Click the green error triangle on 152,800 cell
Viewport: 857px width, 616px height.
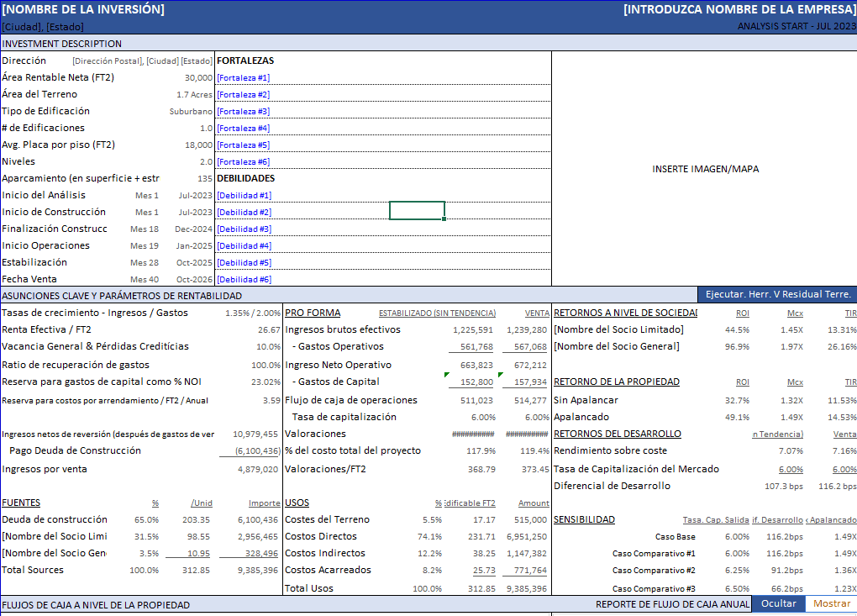[x=447, y=375]
